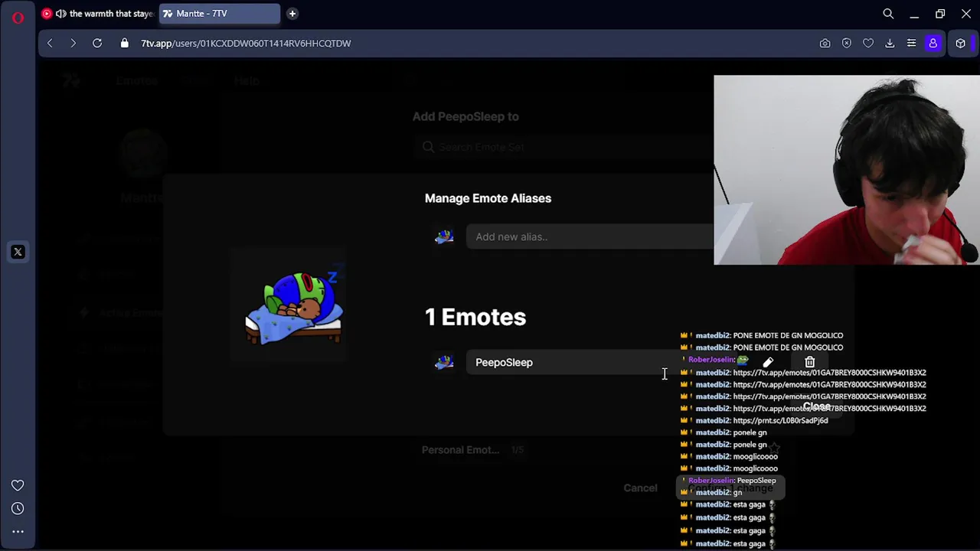Open the extensions cube icon
This screenshot has height=551, width=980.
point(960,44)
